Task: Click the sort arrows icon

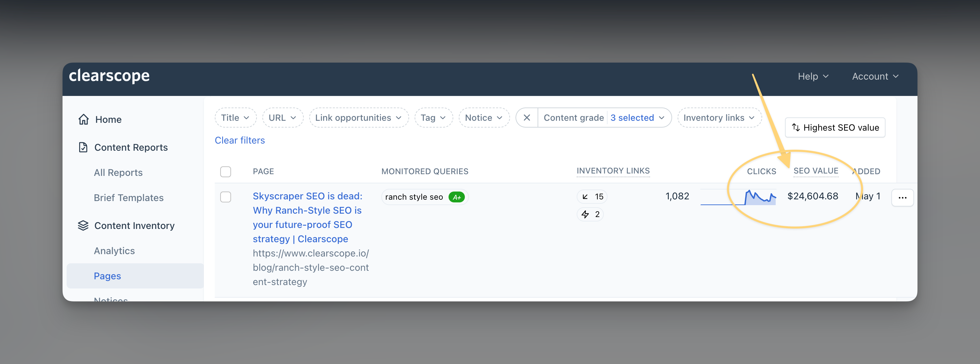Action: click(795, 128)
